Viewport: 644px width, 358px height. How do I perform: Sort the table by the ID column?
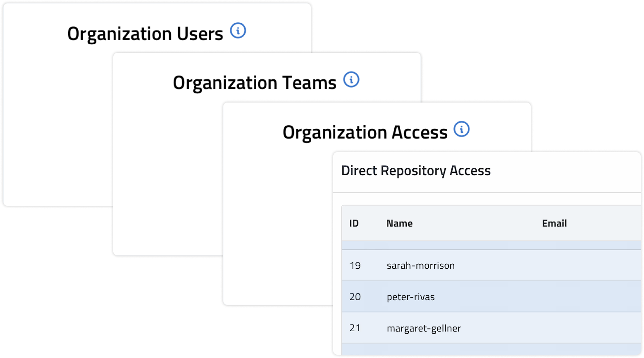pos(355,223)
